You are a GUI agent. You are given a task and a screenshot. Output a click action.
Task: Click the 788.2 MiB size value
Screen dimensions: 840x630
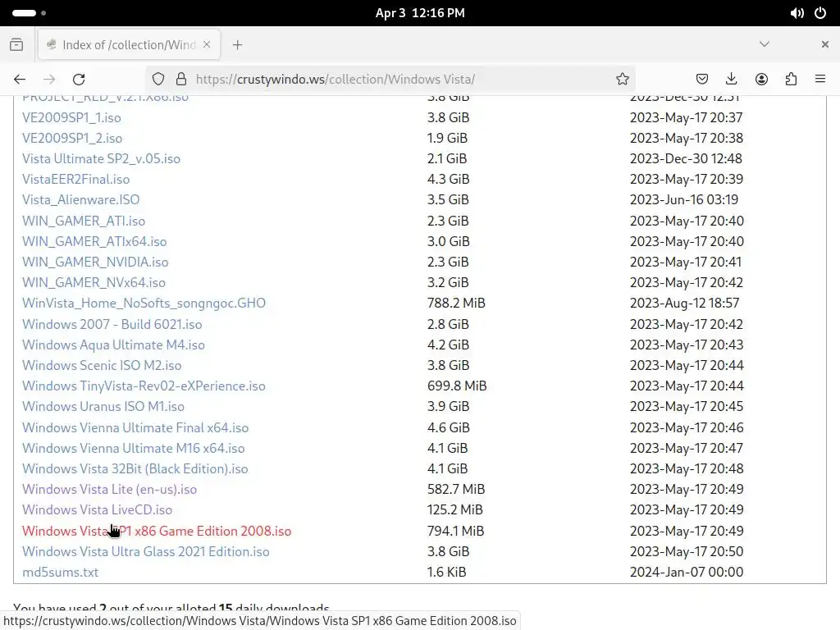456,303
